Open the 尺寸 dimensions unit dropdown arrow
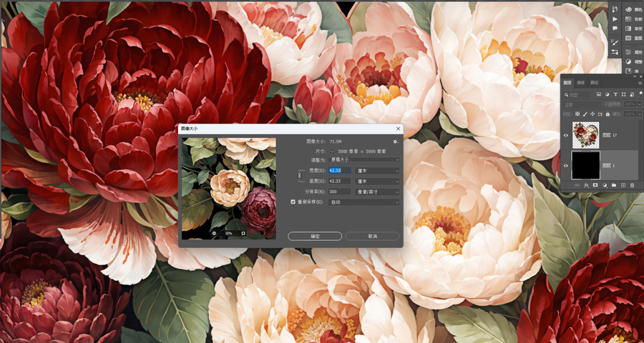 [332, 151]
